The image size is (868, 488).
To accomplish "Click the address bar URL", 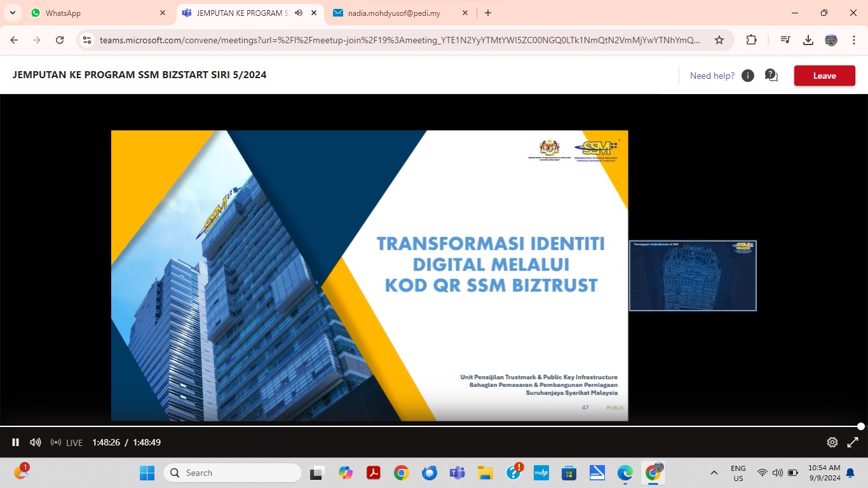I will click(400, 40).
